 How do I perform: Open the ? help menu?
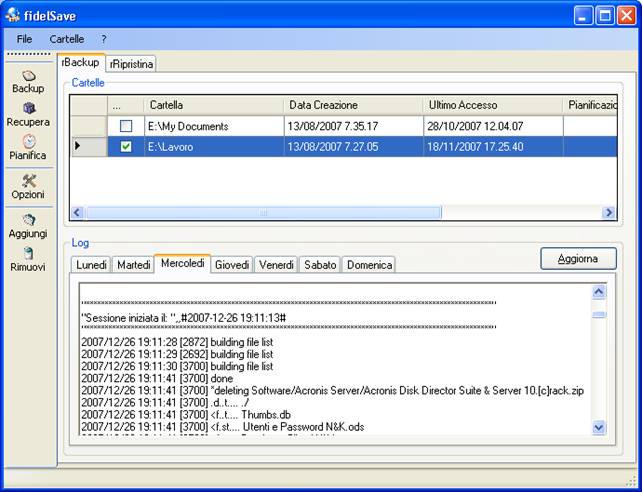click(x=103, y=39)
